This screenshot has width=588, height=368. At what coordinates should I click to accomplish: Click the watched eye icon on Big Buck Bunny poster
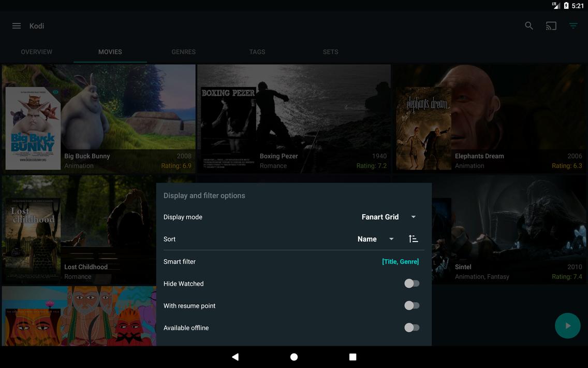(x=55, y=92)
